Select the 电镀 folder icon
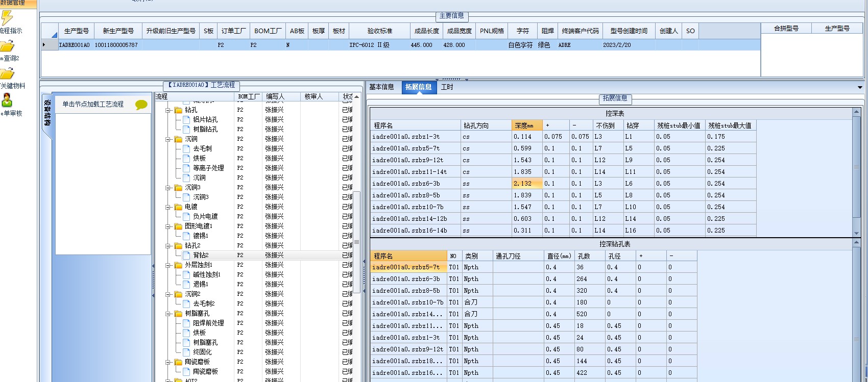The image size is (868, 382). pyautogui.click(x=178, y=207)
